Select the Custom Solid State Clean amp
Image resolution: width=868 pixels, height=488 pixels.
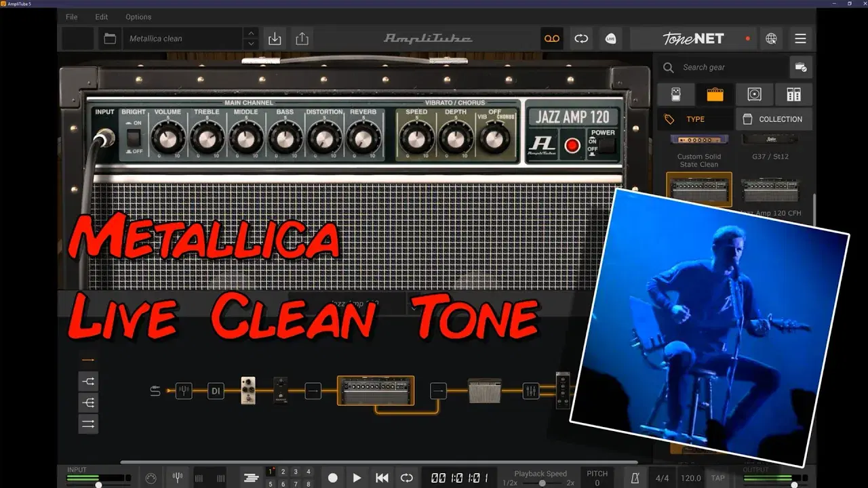(x=698, y=150)
